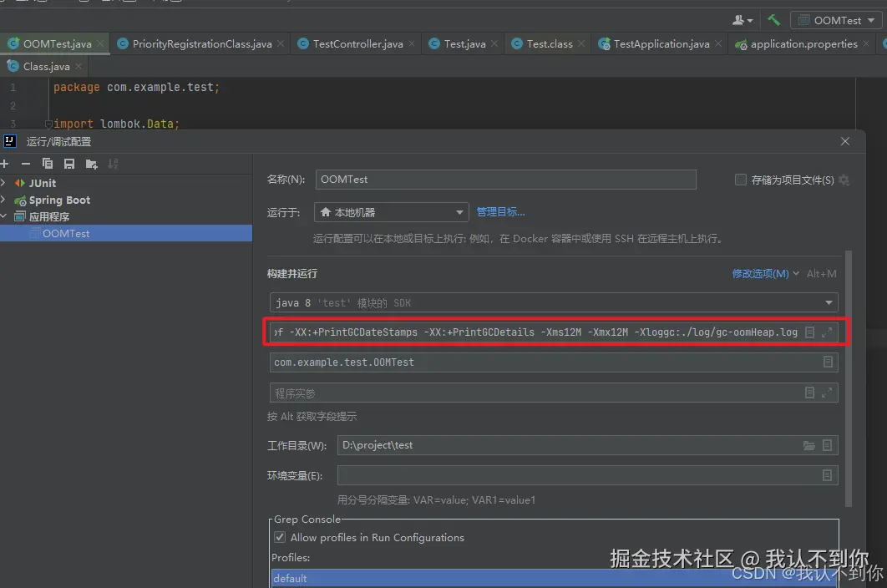Collapse the 应用程序 tree section
Viewport: 887px width, 588px height.
point(6,216)
